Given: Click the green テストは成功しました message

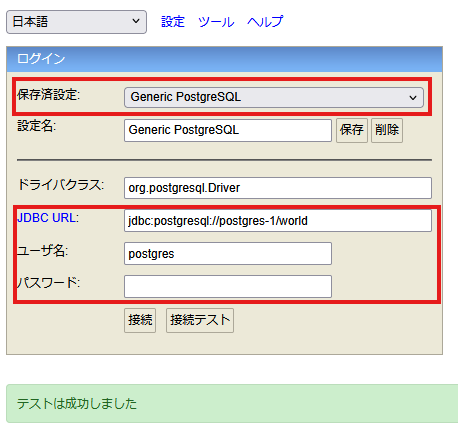Looking at the screenshot, I should click(232, 404).
